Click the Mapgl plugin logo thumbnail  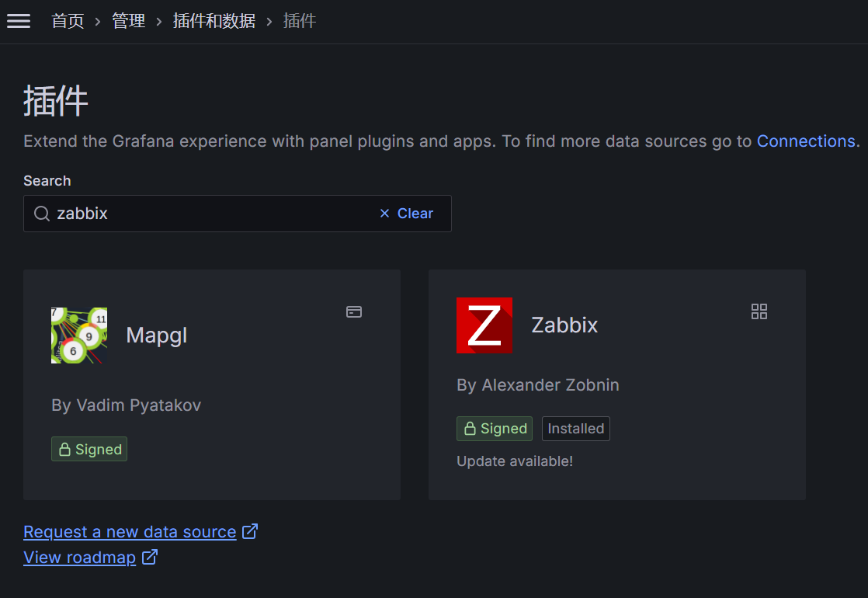tap(79, 336)
